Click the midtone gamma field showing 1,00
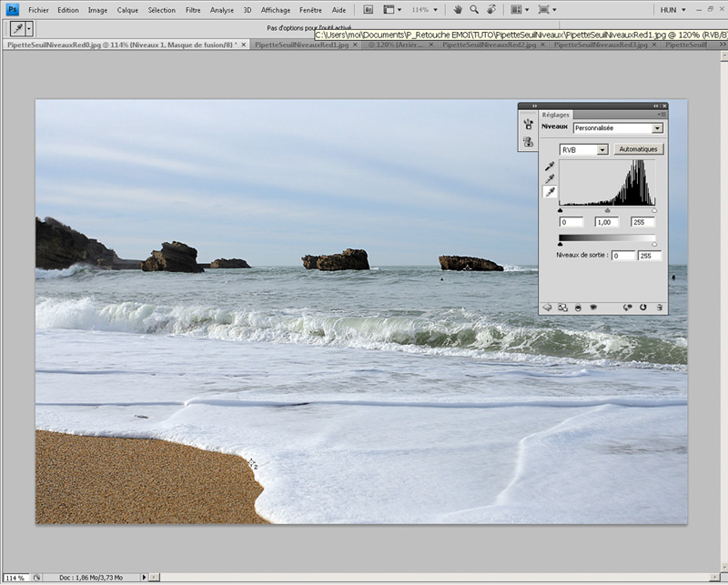The height and width of the screenshot is (585, 728). [x=607, y=222]
